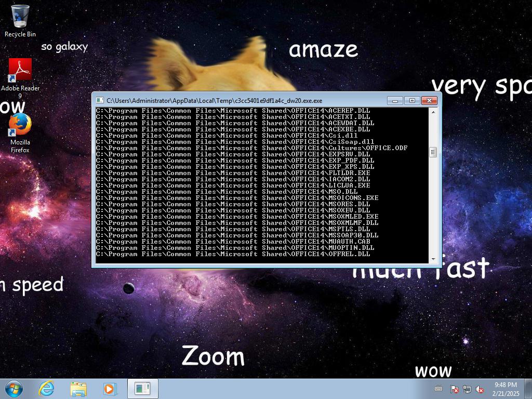Click the line ending in Csi.dll
This screenshot has width=532, height=399.
(x=227, y=136)
